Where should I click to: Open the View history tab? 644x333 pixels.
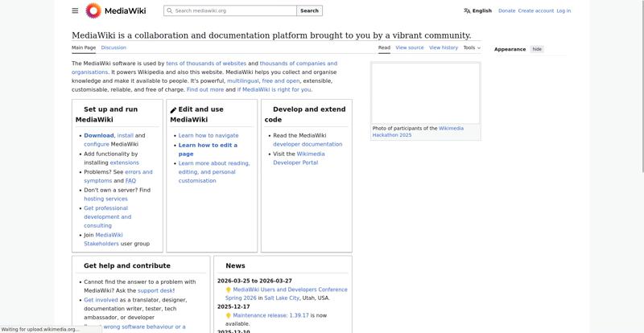444,47
